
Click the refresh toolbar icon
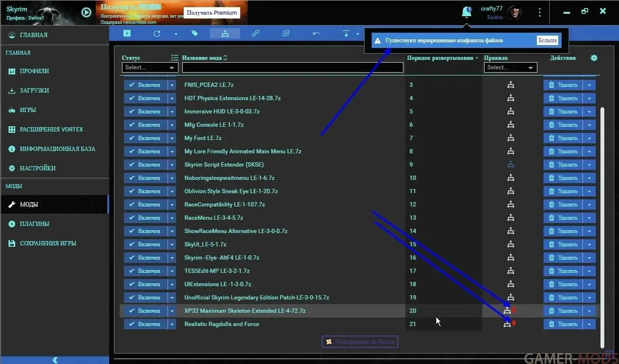157,34
